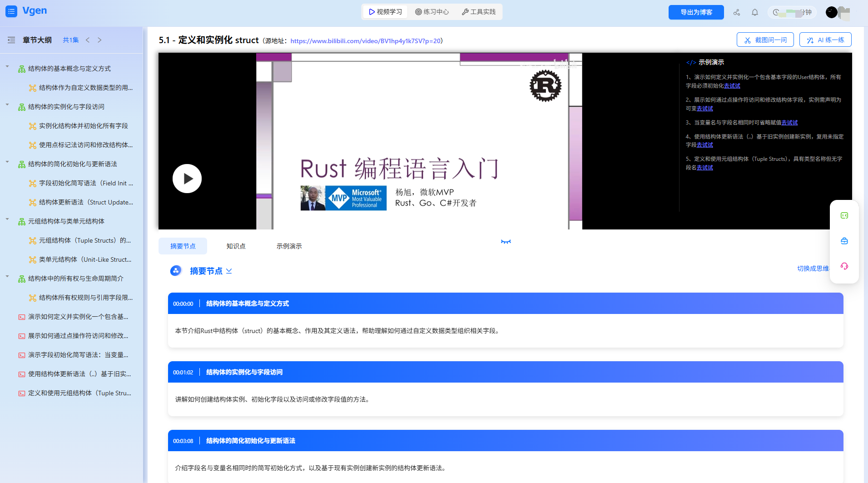Open the briefcase floating tool icon
Screen dimensions: 868x483
[x=844, y=241]
